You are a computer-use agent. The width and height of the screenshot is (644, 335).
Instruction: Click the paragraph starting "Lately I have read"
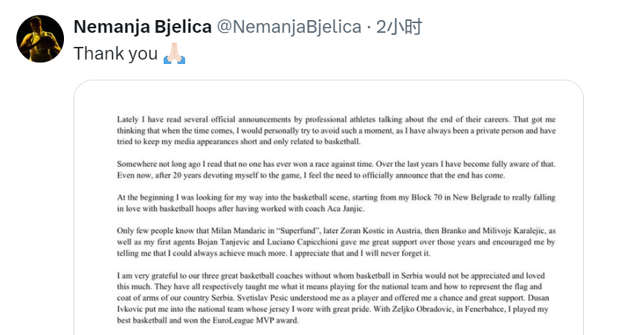[x=336, y=130]
